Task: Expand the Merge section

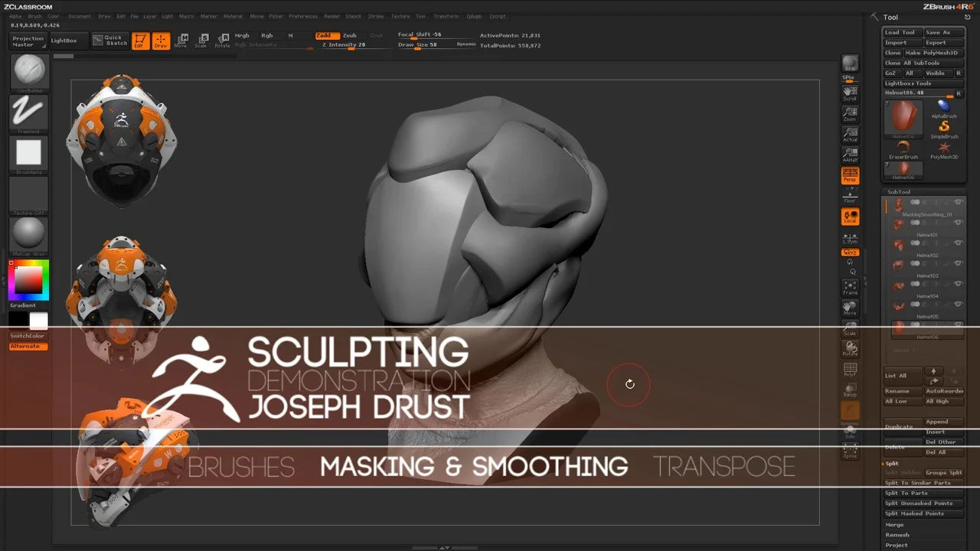Action: 894,525
